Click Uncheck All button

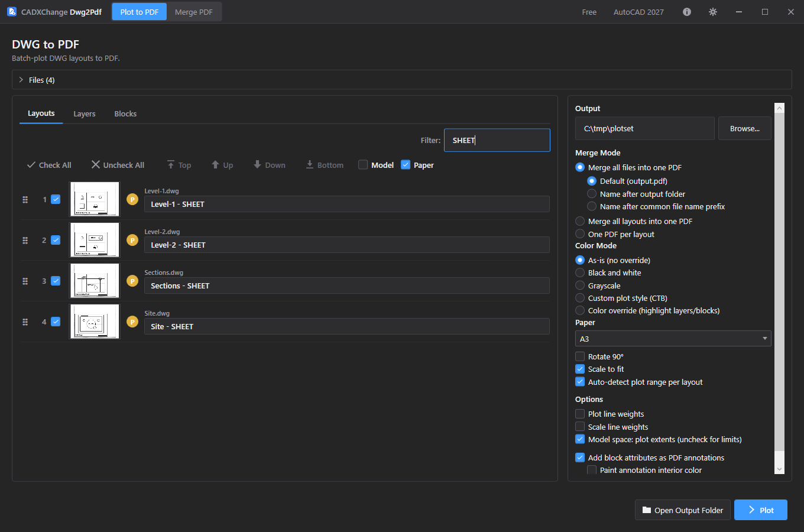point(118,165)
